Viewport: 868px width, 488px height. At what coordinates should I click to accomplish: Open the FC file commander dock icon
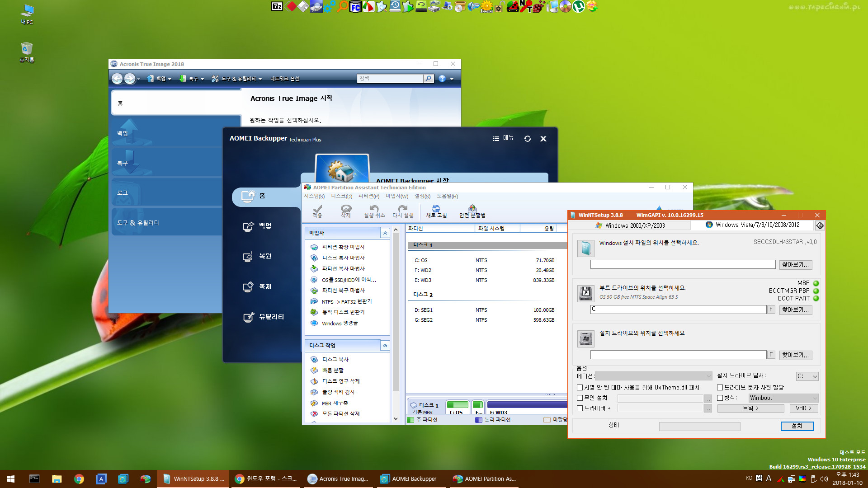point(355,7)
